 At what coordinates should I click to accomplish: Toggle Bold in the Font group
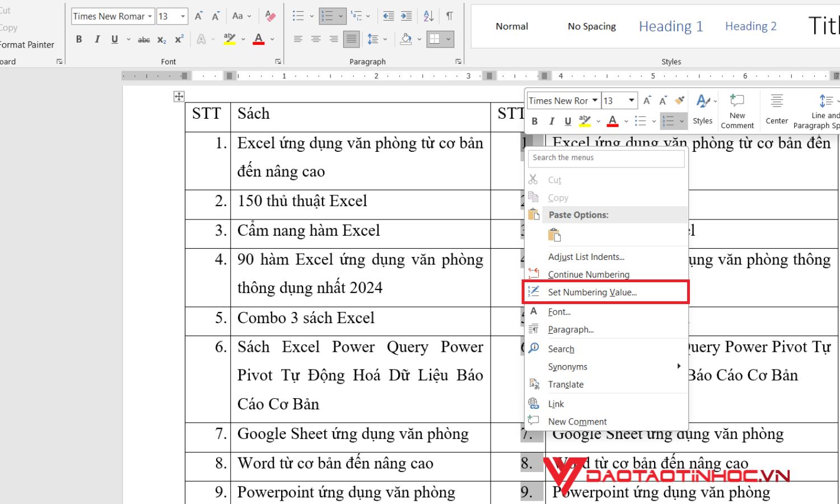point(78,39)
